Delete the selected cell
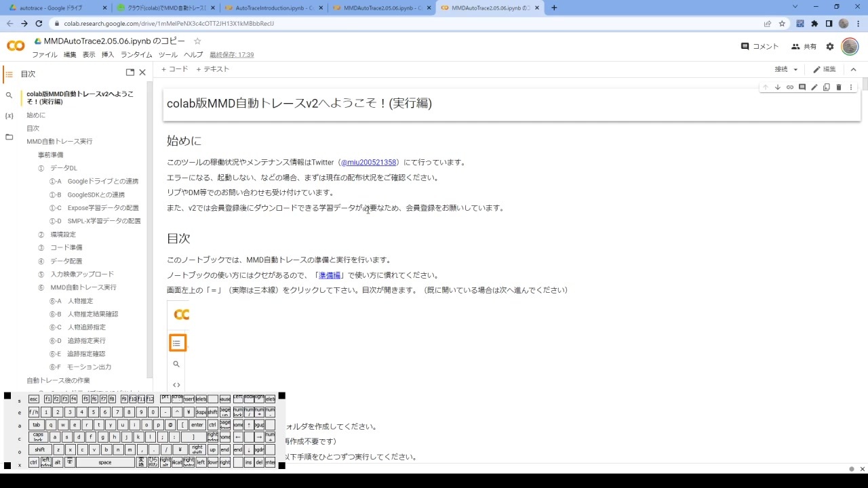This screenshot has height=488, width=868. (839, 87)
